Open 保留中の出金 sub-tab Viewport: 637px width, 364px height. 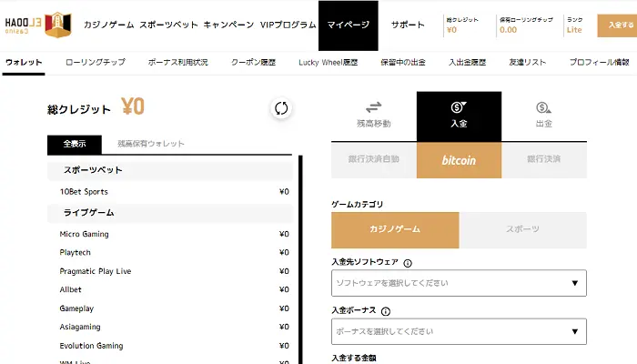tap(403, 62)
